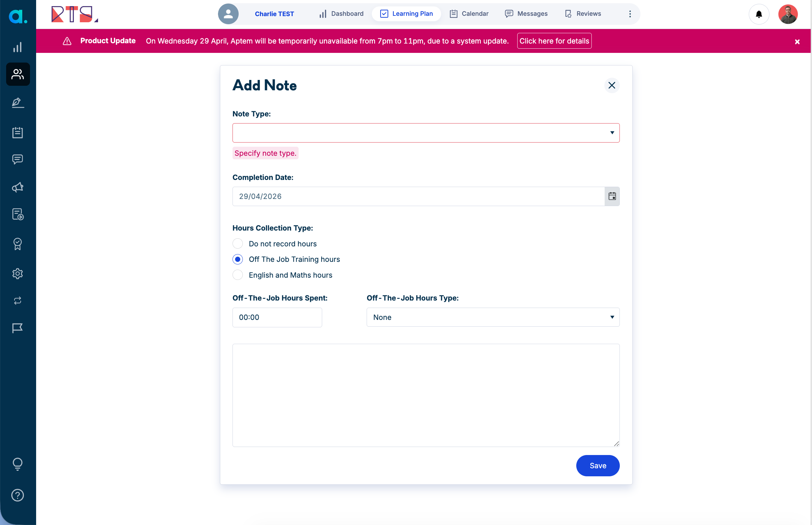Expand Off-The-Job Hours Type dropdown
This screenshot has width=812, height=525.
(493, 317)
